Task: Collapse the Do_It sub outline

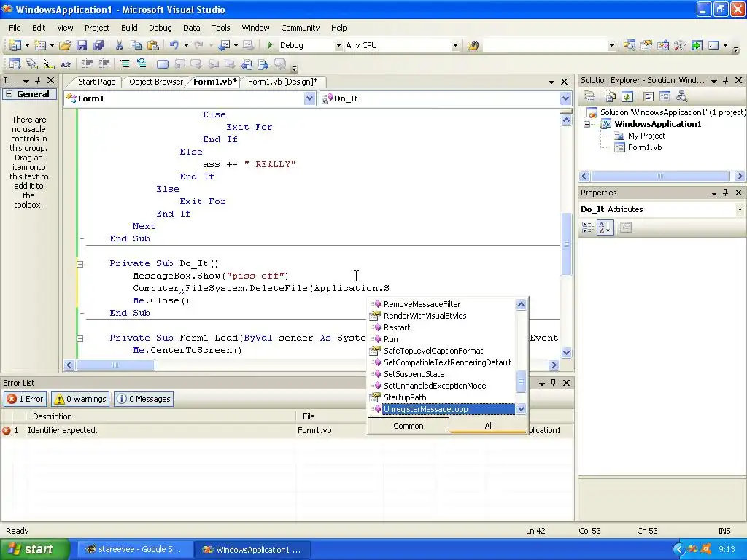Action: point(80,264)
